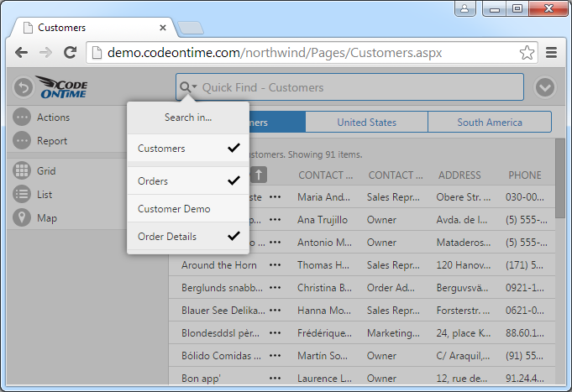Open the Actions sidebar icon
Screen dimensions: 572x392
click(24, 118)
